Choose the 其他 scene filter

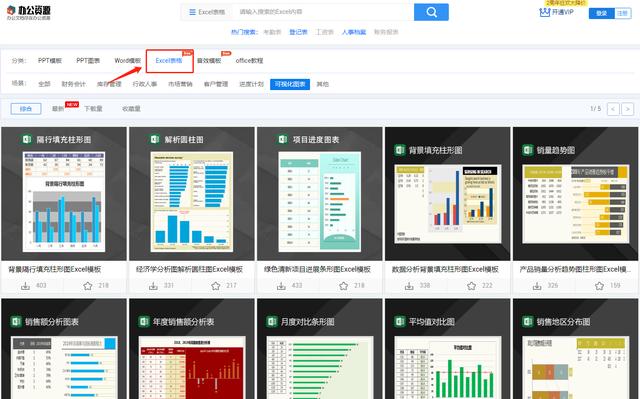pos(322,84)
